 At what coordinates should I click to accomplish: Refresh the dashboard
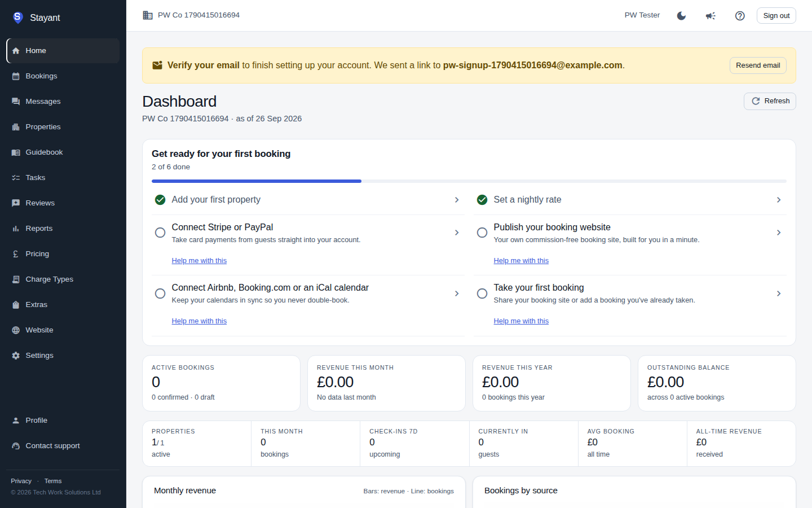pos(770,101)
